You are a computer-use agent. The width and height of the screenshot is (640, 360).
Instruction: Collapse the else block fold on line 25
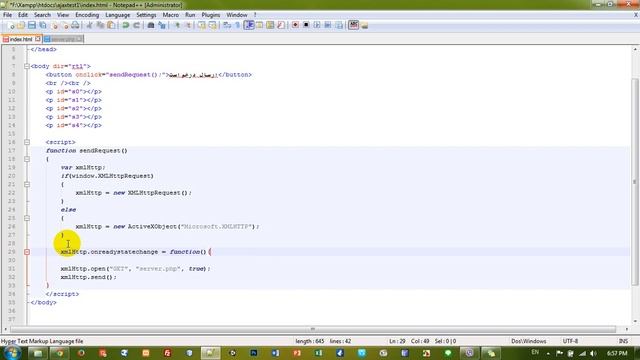(x=27, y=218)
